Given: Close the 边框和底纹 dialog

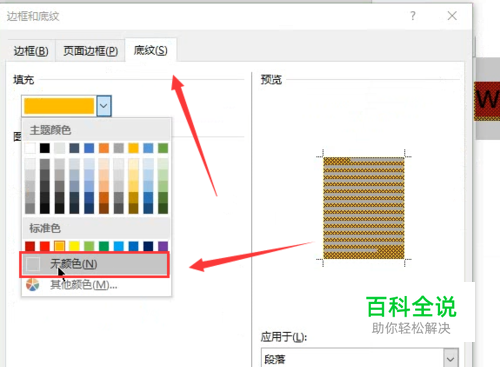Looking at the screenshot, I should (452, 16).
